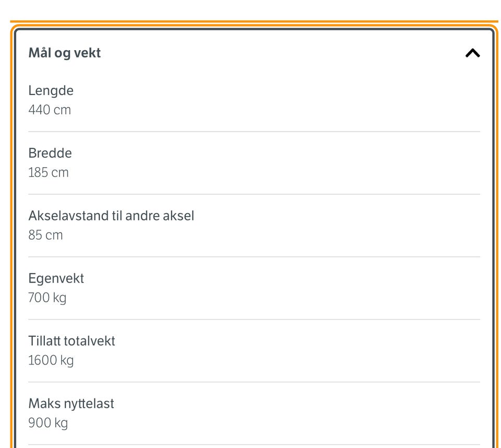The height and width of the screenshot is (448, 501).
Task: Click the 185 cm width value
Action: point(48,172)
